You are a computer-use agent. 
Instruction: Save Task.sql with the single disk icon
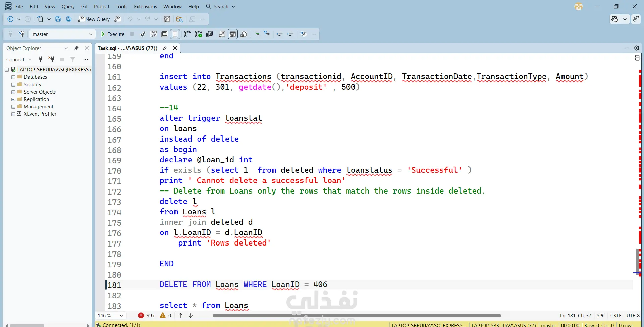[58, 19]
